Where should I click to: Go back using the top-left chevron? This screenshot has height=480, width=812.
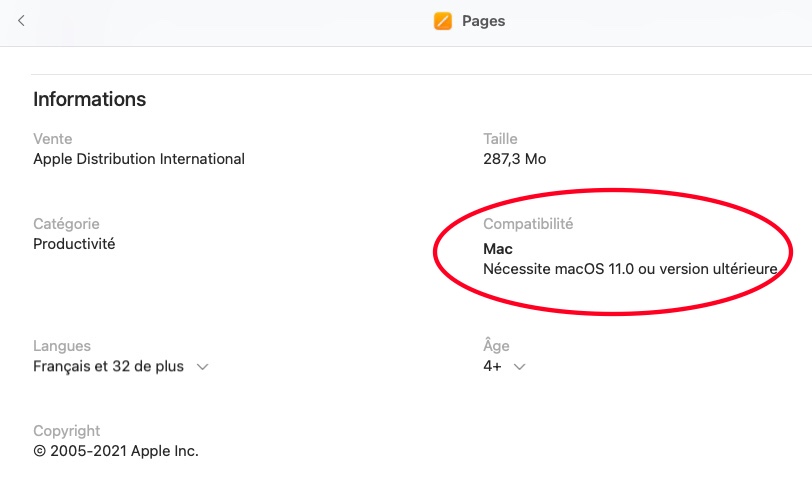point(21,21)
